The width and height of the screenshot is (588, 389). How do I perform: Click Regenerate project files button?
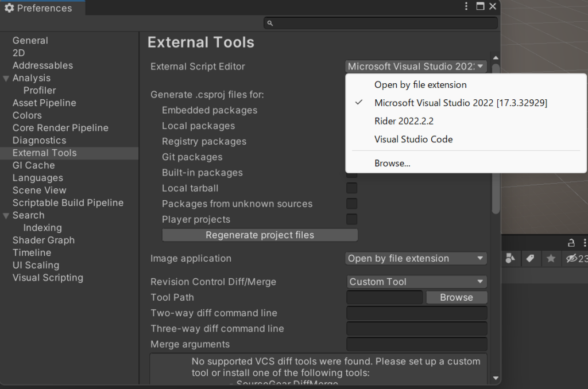pos(260,235)
